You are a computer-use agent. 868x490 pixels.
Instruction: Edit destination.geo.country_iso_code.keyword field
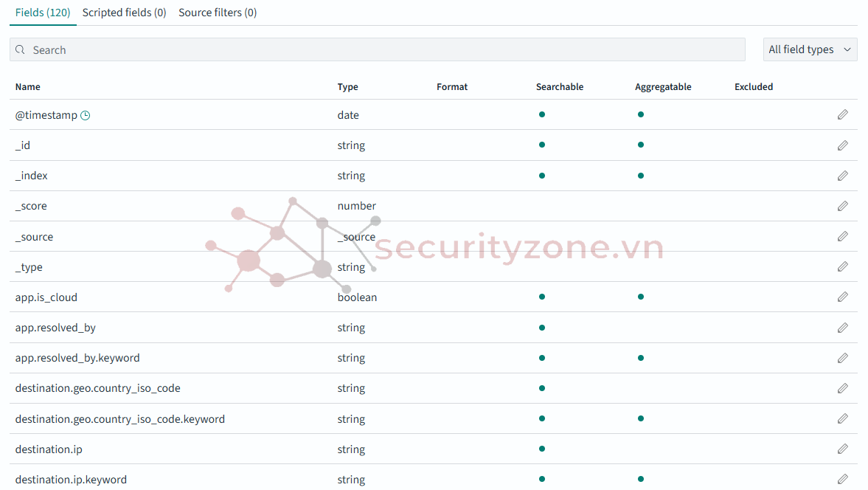pos(842,418)
